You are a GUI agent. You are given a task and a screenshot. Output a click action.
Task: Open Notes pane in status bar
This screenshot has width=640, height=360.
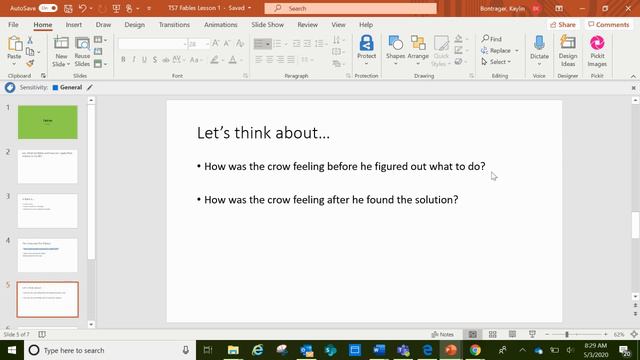pos(443,334)
